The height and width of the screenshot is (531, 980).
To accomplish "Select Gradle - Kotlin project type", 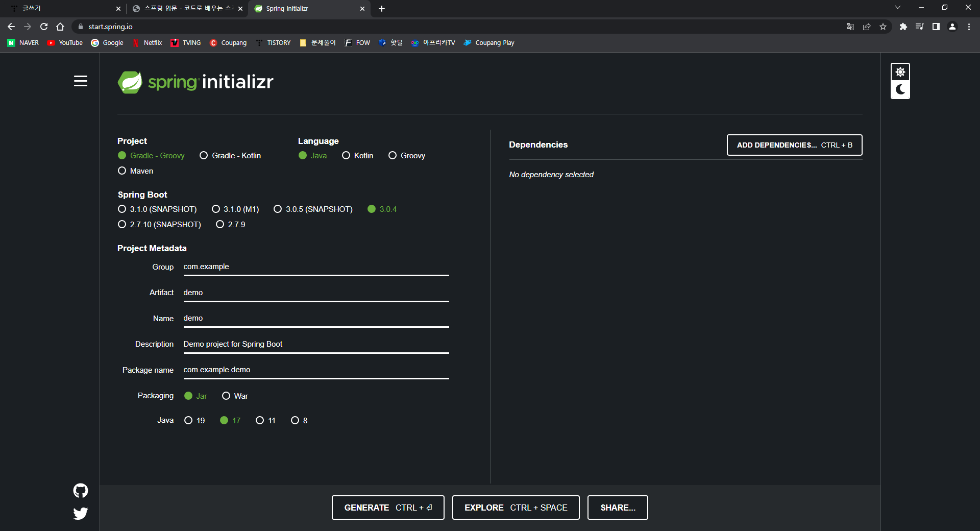I will click(x=230, y=156).
